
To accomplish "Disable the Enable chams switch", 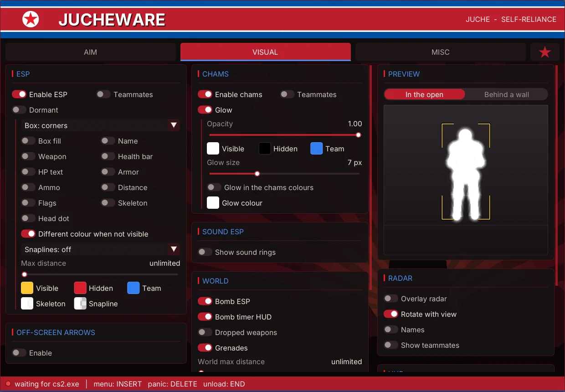I will (205, 94).
